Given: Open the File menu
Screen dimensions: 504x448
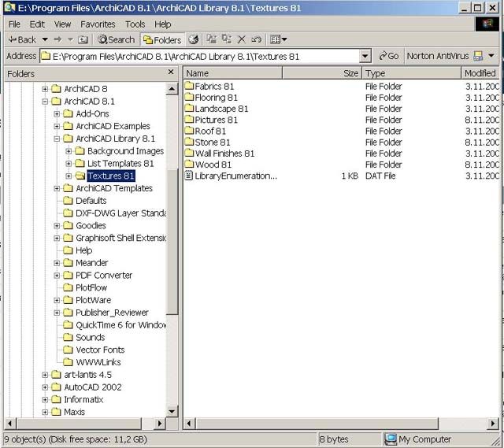Looking at the screenshot, I should pyautogui.click(x=14, y=24).
